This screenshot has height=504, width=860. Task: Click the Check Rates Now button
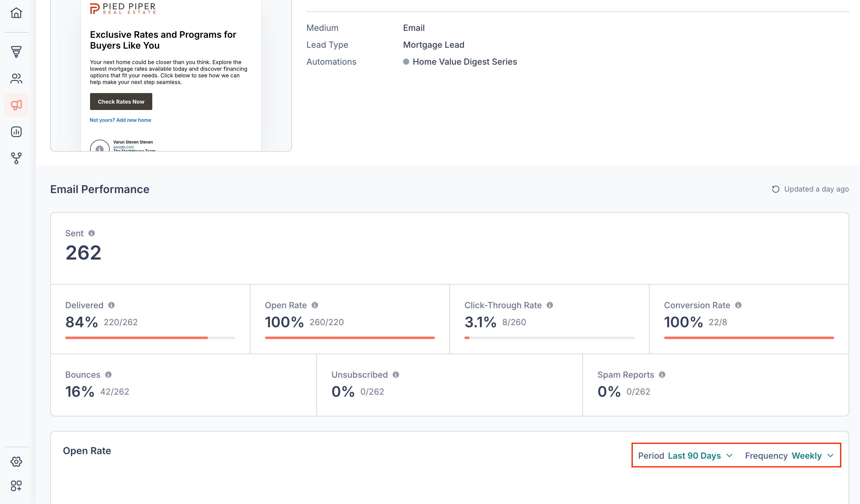click(121, 102)
